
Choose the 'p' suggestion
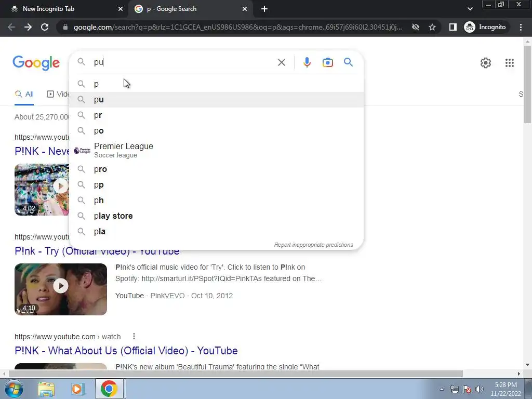point(216,84)
